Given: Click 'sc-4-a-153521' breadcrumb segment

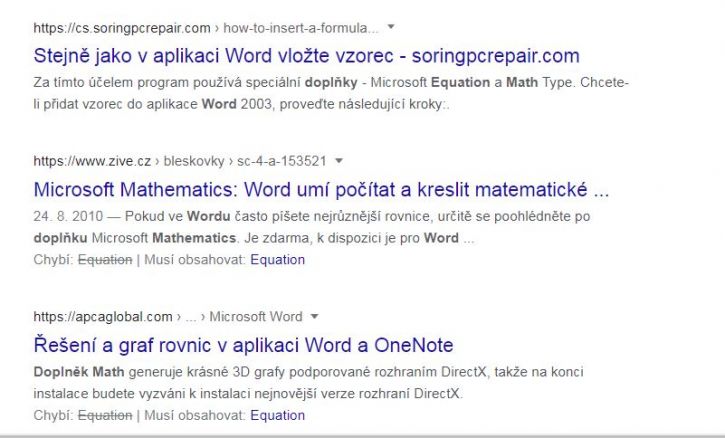Looking at the screenshot, I should tap(282, 161).
